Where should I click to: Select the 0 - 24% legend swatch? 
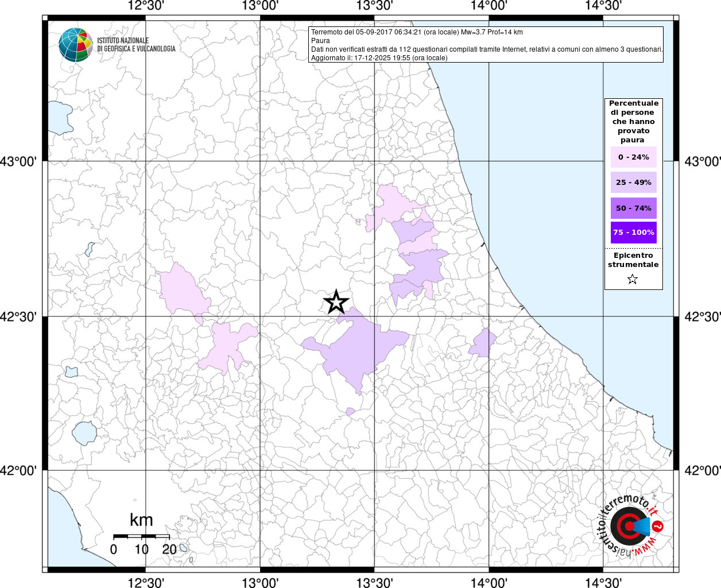(634, 157)
